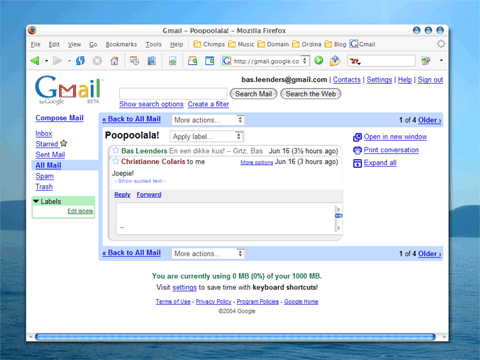Click the Search Mail button
The image size is (480, 360).
point(254,94)
